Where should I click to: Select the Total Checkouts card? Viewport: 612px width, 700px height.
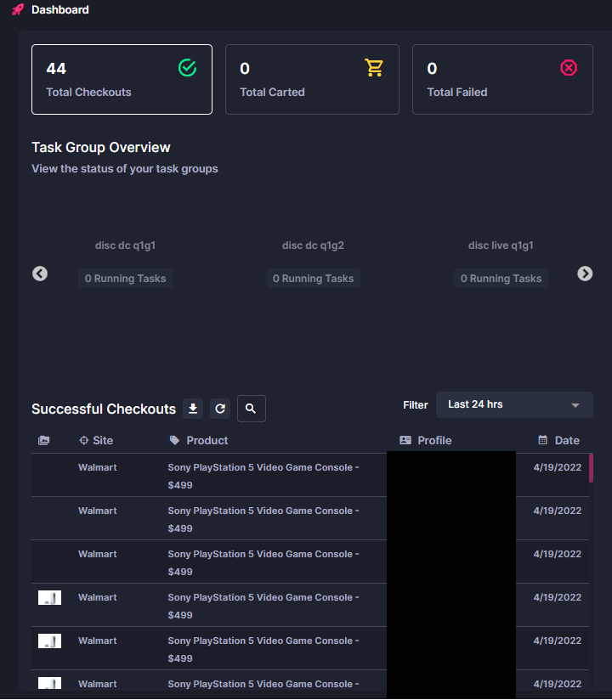(x=122, y=80)
